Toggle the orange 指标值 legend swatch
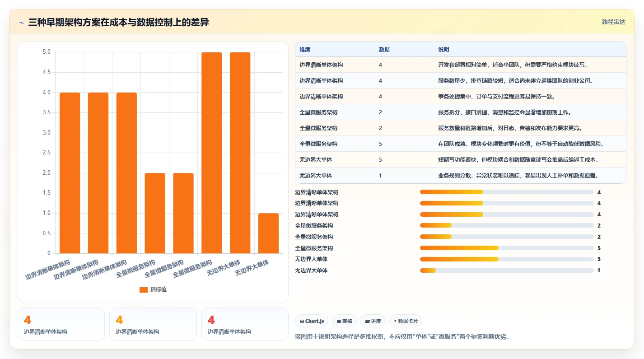The height and width of the screenshot is (359, 644). [x=144, y=289]
